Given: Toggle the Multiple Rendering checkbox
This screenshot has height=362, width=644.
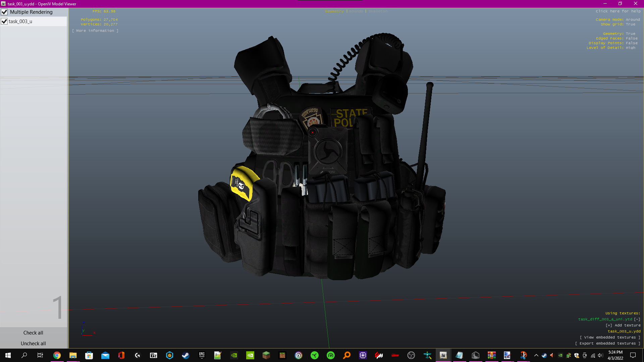Looking at the screenshot, I should pos(4,12).
